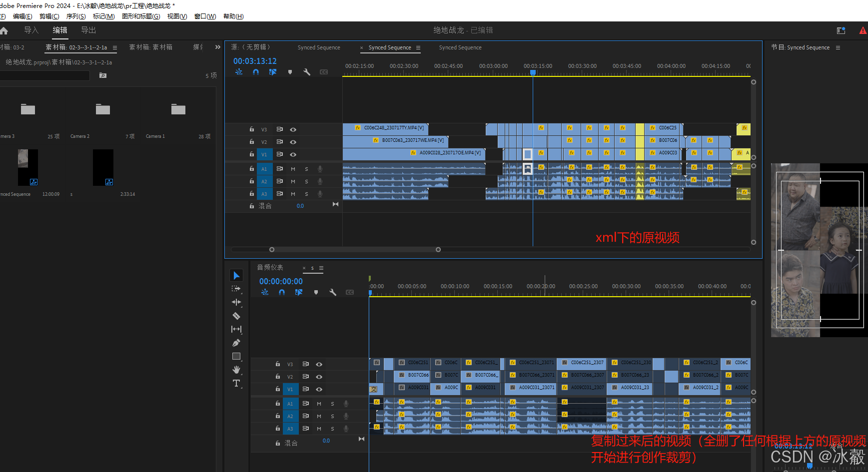Toggle V3 track visibility in upper timeline
The image size is (868, 472).
293,129
